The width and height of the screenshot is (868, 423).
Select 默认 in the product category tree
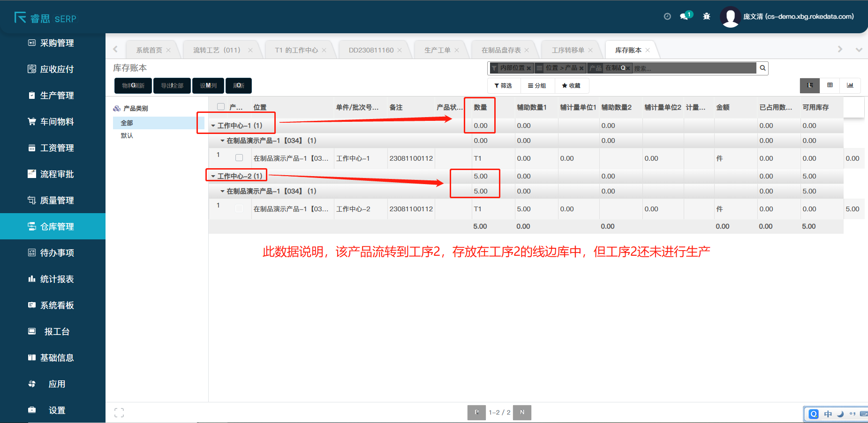(127, 136)
